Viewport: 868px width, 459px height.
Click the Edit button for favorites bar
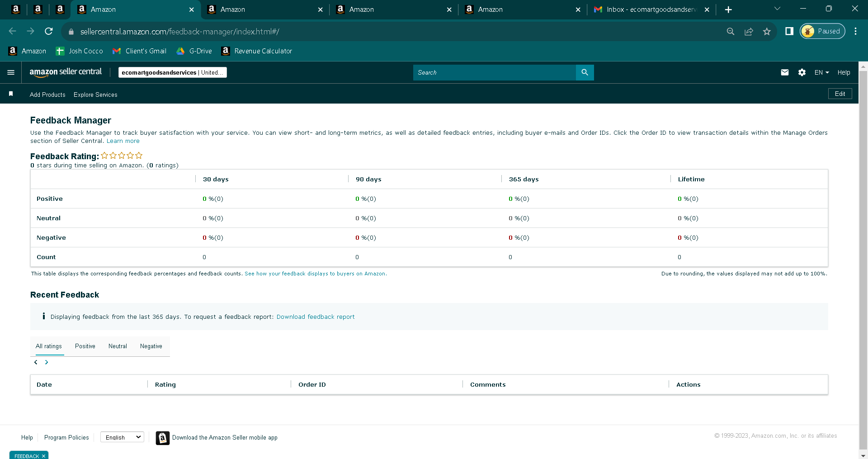(840, 94)
